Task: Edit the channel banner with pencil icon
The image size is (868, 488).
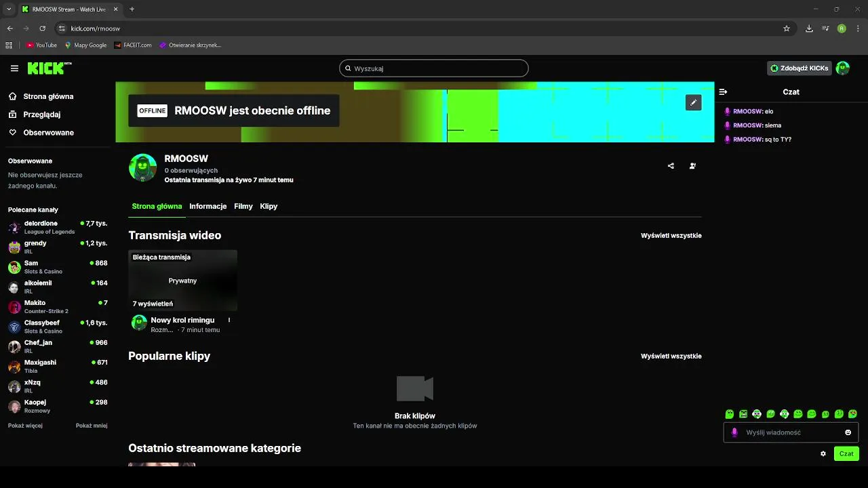Action: [693, 102]
